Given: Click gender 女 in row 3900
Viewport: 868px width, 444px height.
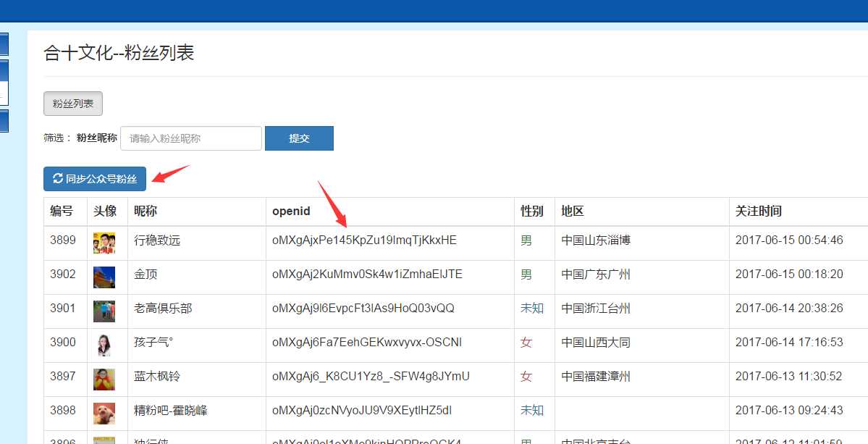Looking at the screenshot, I should click(526, 342).
